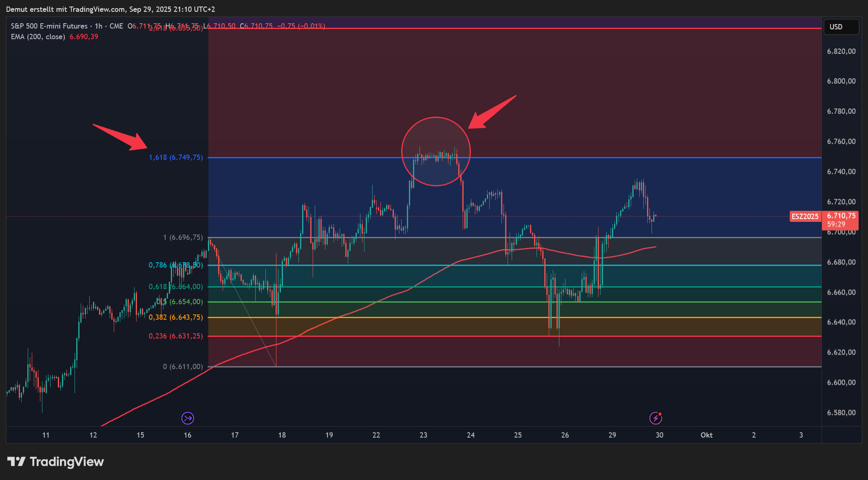The image size is (868, 480).
Task: Click the TradingView logo
Action: [x=55, y=462]
